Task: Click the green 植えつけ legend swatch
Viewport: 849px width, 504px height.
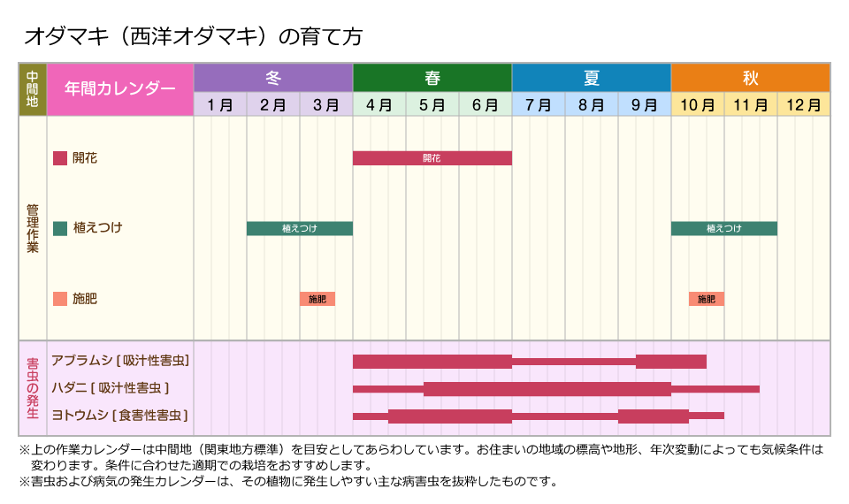Action: (x=60, y=228)
